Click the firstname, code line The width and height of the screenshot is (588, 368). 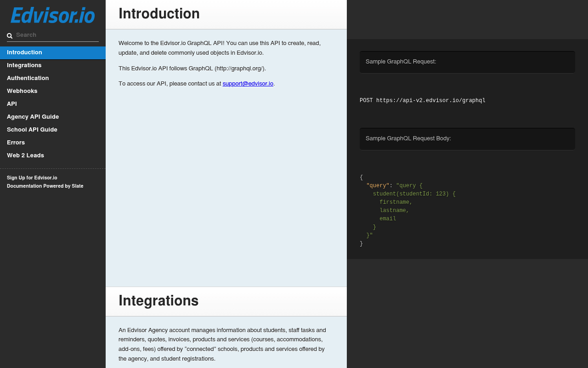[396, 202]
